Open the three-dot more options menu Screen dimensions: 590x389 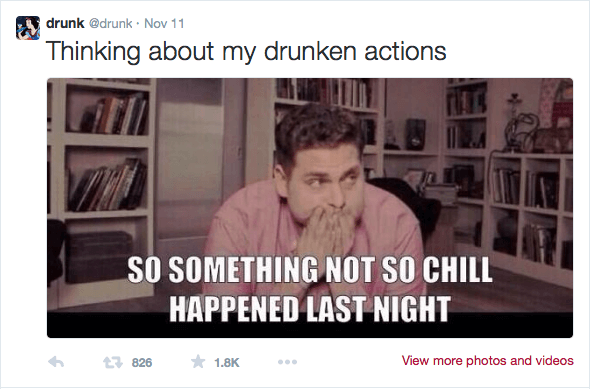click(287, 362)
